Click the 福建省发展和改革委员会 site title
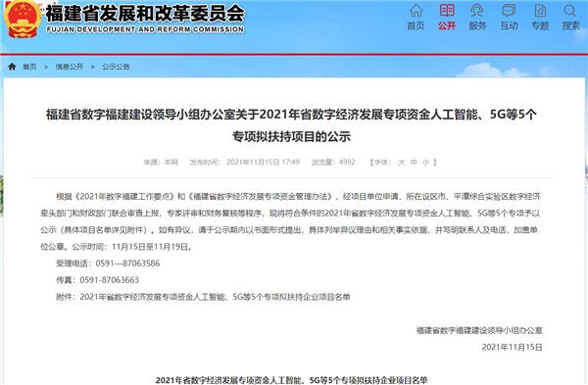588x385 pixels. 145,14
